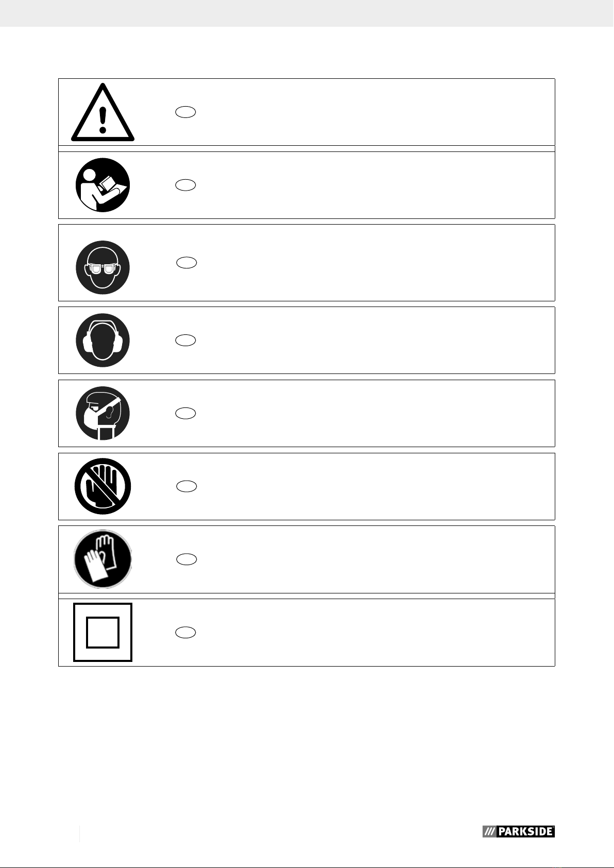Select the crossed-out hand prohibition icon
Screen dimensions: 614x868
(x=103, y=486)
